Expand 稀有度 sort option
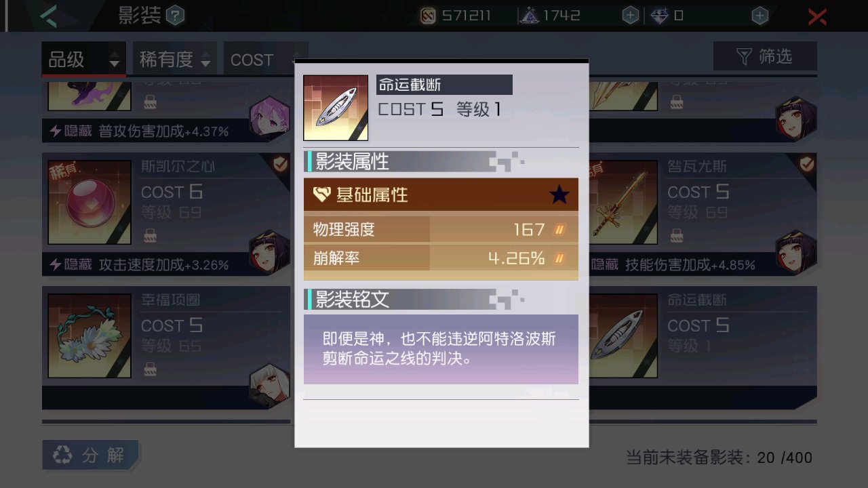The image size is (868, 488). (x=175, y=60)
